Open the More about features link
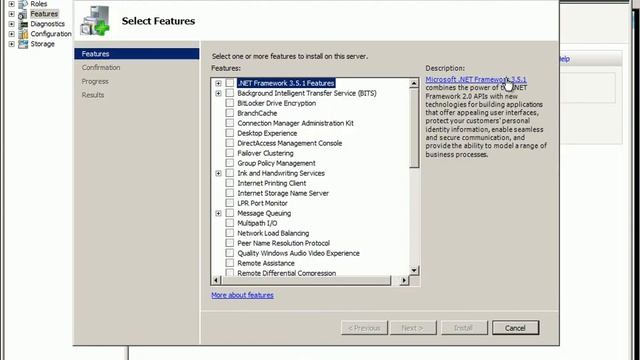Viewport: 640px width, 360px height. (242, 295)
